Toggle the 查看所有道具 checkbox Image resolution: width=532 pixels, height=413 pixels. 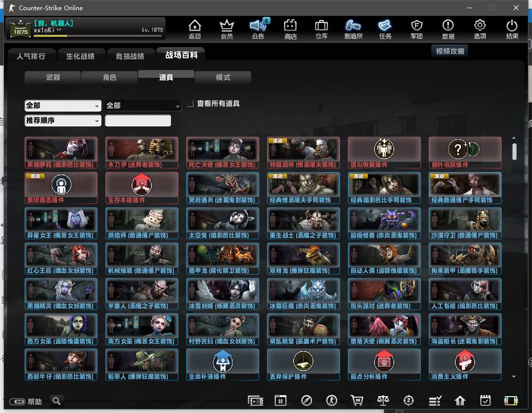190,103
